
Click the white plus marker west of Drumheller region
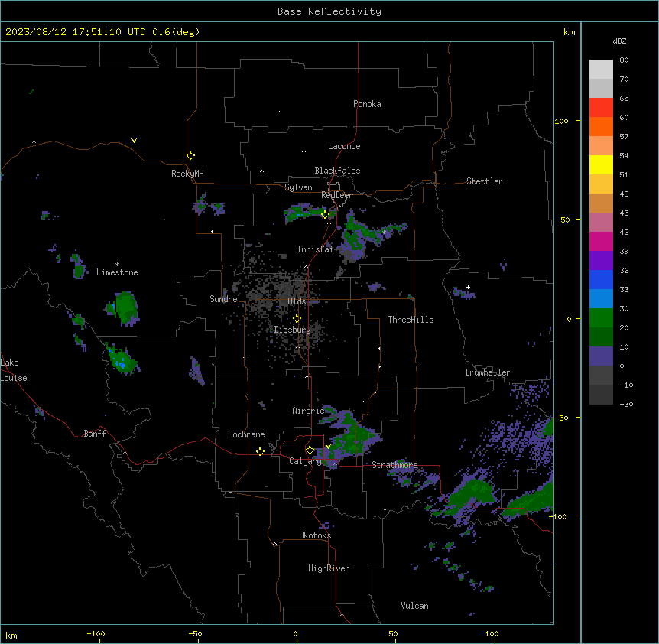point(468,287)
